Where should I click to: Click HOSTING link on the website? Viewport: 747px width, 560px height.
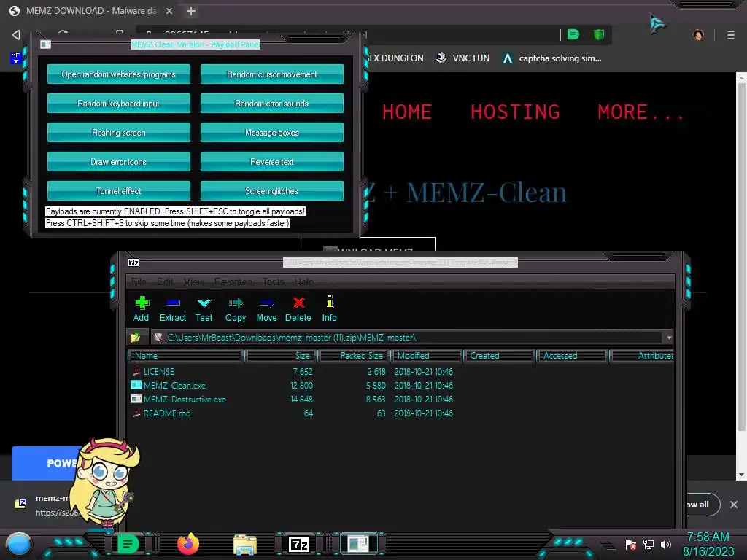(x=515, y=112)
